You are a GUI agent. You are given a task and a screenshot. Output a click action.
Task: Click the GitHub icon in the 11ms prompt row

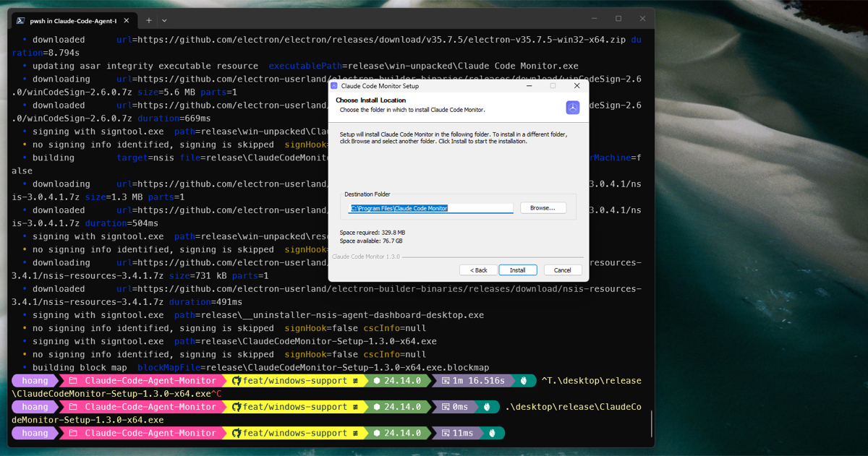pos(237,433)
